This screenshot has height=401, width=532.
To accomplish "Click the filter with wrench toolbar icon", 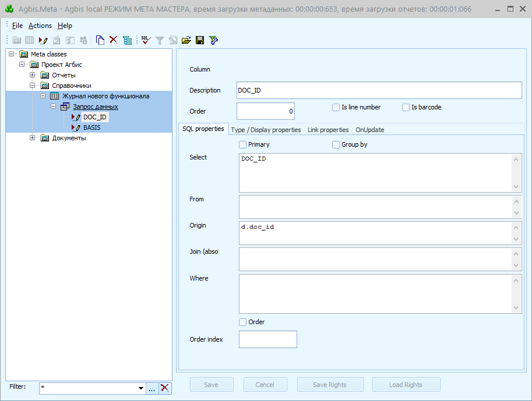I will pyautogui.click(x=213, y=40).
